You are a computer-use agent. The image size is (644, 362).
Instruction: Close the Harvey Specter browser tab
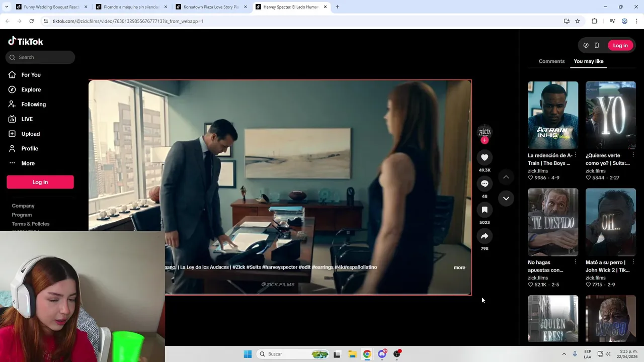tap(326, 7)
